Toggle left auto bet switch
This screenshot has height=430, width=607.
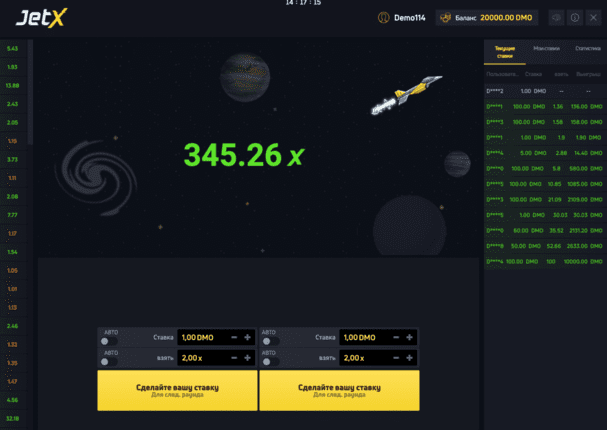(108, 341)
